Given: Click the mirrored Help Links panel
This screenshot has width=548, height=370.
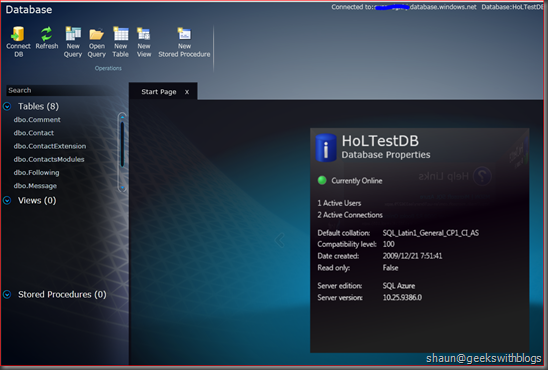Looking at the screenshot, I should pyautogui.click(x=455, y=176).
